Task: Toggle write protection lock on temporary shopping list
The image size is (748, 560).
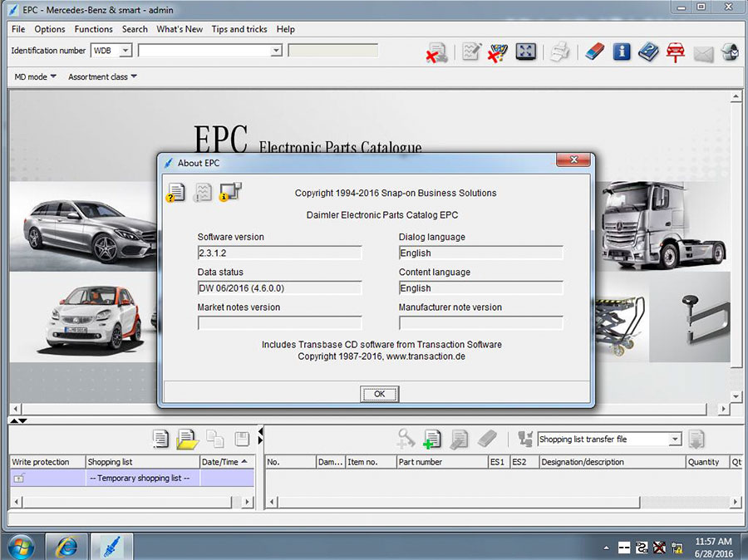Action: pyautogui.click(x=18, y=478)
